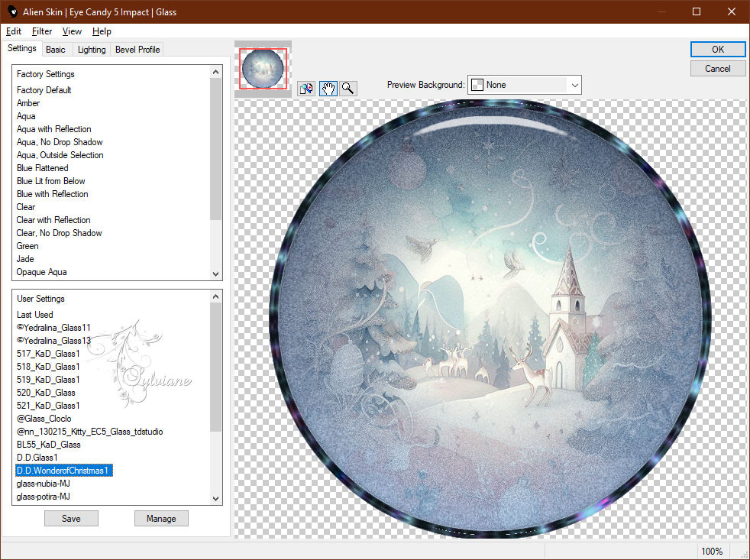Select D.D.WonderofChristmas1 user setting
Screen dimensions: 750x560
(64, 471)
